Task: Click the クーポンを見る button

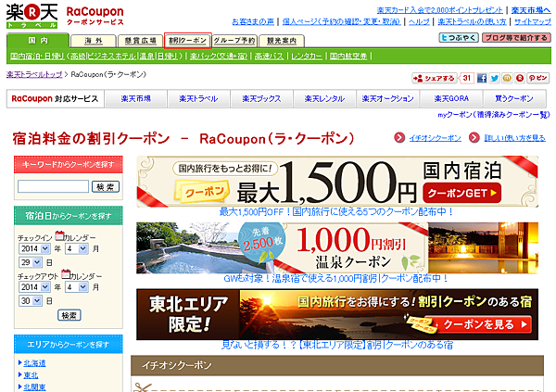Action: point(478,324)
